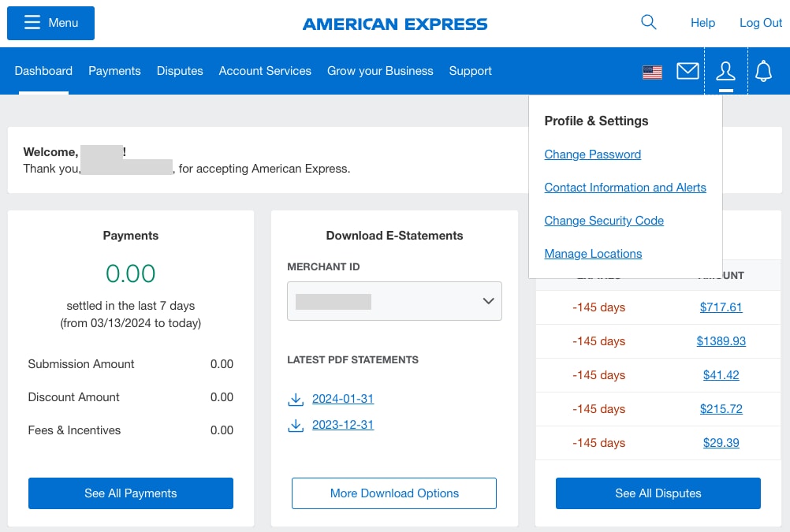Click the US flag language icon
Viewport: 790px width, 532px height.
[x=652, y=71]
